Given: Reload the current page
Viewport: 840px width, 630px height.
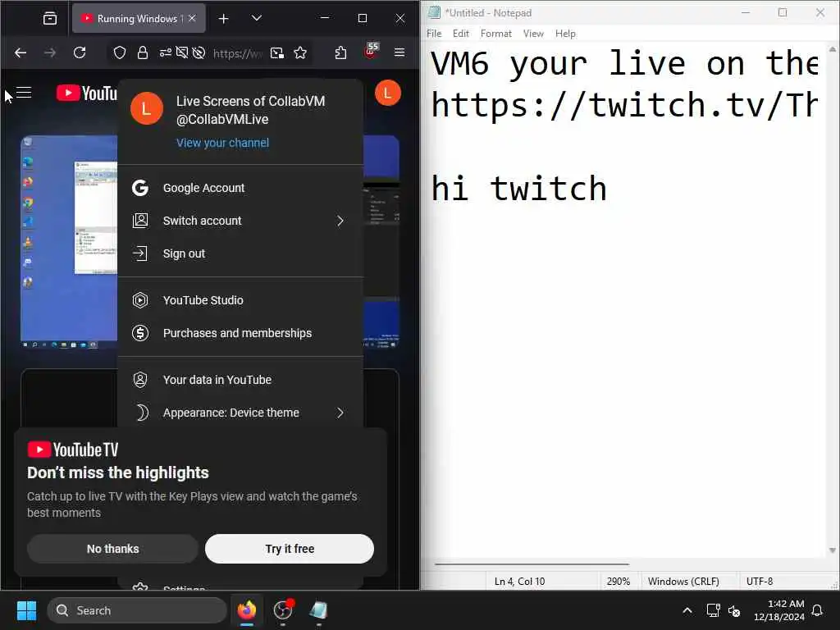Looking at the screenshot, I should [x=80, y=52].
